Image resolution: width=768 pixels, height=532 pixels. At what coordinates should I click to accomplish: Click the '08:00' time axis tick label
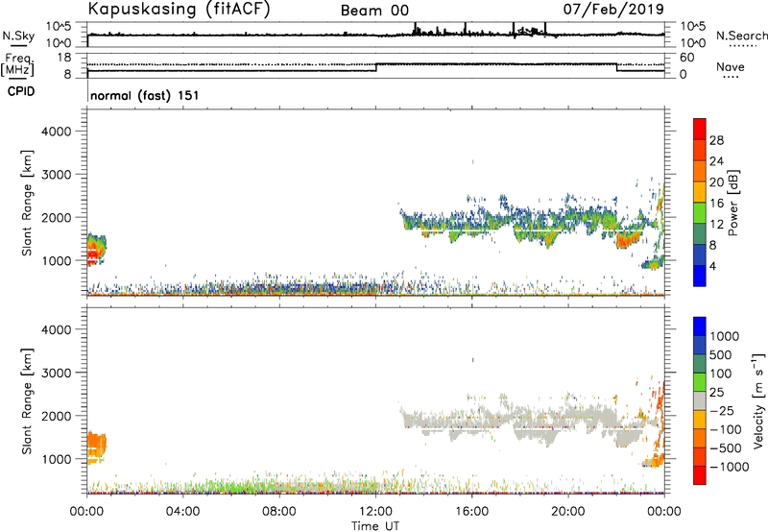[279, 512]
